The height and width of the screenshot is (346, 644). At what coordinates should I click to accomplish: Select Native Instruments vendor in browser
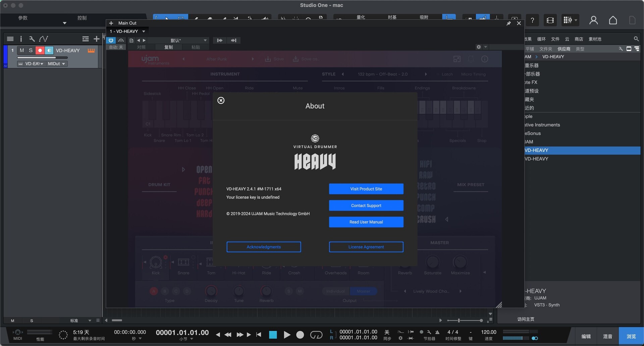582,125
